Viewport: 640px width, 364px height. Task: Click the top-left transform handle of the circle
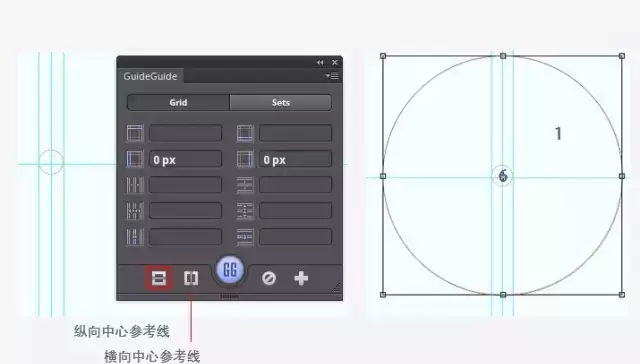[x=383, y=56]
